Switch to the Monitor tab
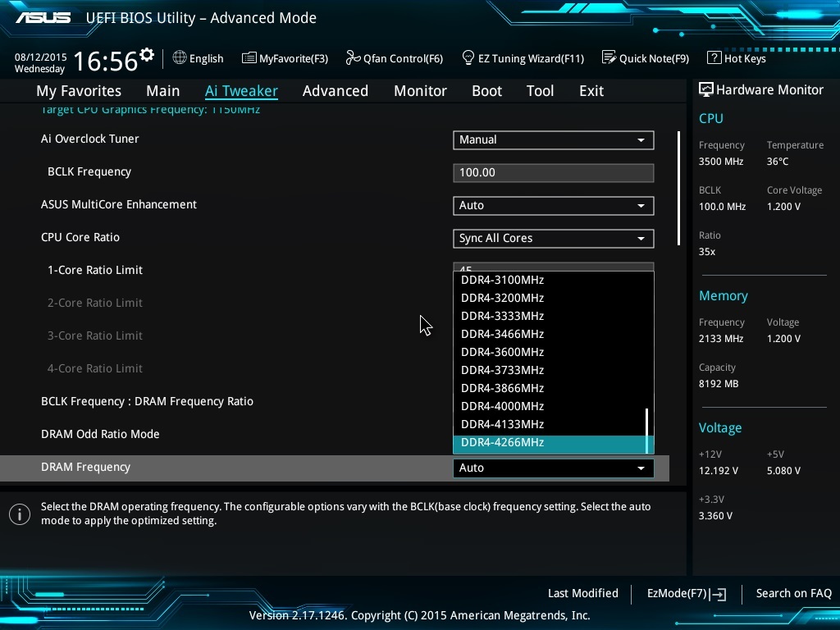The height and width of the screenshot is (630, 840). pyautogui.click(x=420, y=91)
